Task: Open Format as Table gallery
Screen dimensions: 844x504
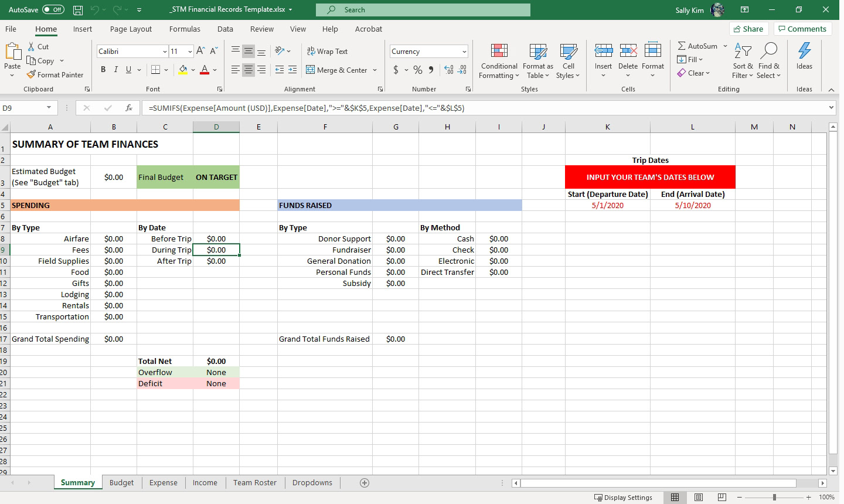Action: click(x=537, y=61)
